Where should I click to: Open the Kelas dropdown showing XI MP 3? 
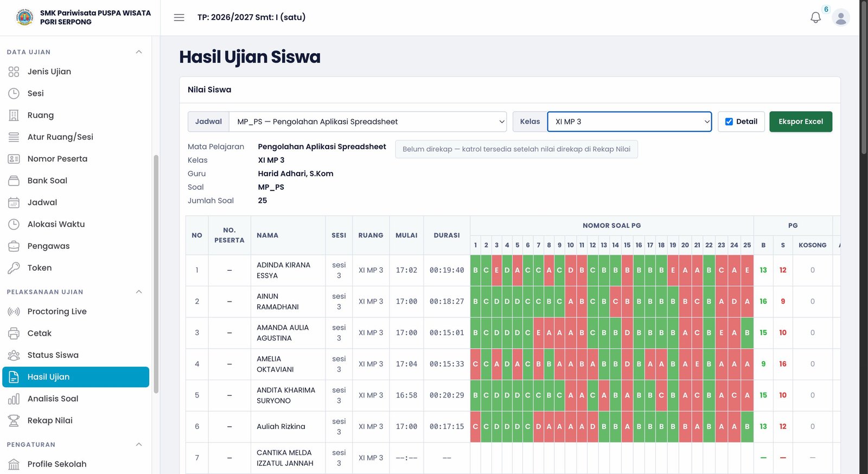pos(629,121)
